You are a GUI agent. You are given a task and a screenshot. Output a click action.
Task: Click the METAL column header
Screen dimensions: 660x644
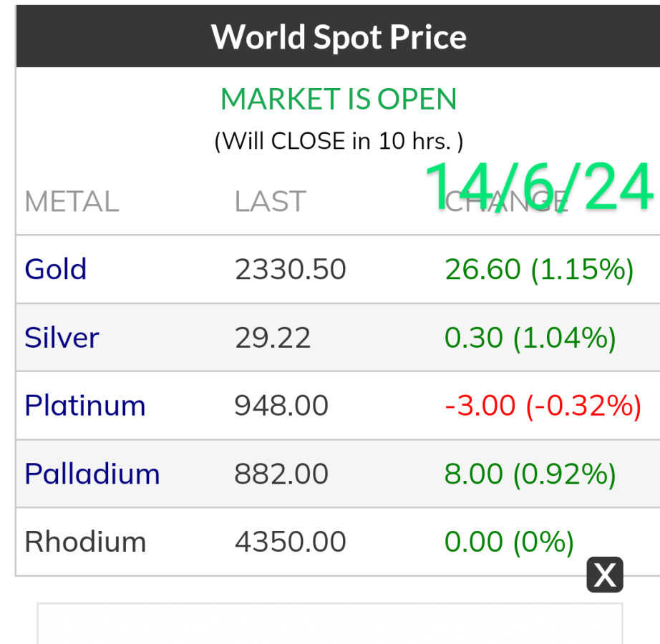[x=72, y=202]
